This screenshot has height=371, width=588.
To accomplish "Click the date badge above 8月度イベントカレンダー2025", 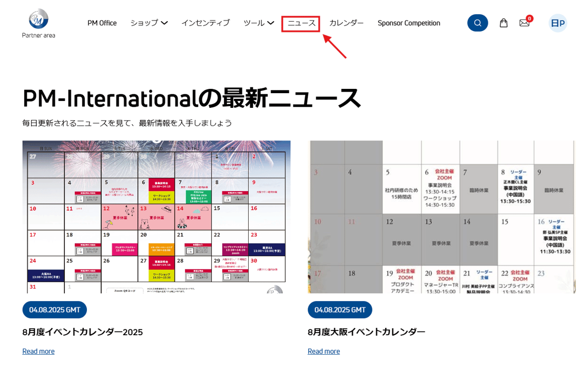I will (x=55, y=310).
